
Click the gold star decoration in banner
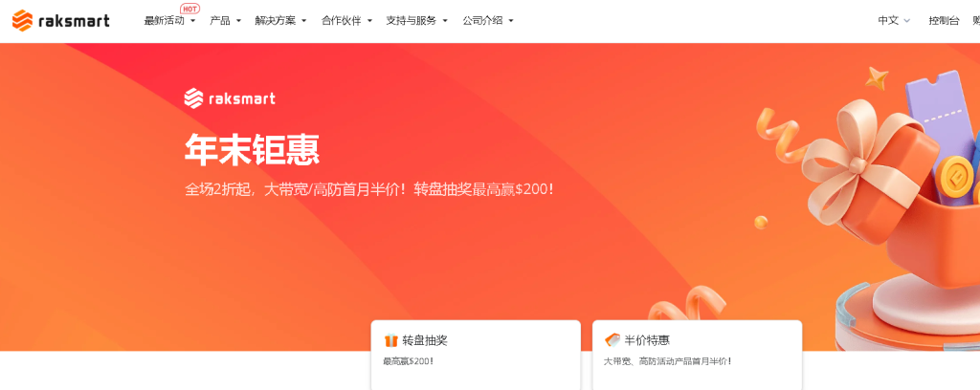(x=877, y=77)
